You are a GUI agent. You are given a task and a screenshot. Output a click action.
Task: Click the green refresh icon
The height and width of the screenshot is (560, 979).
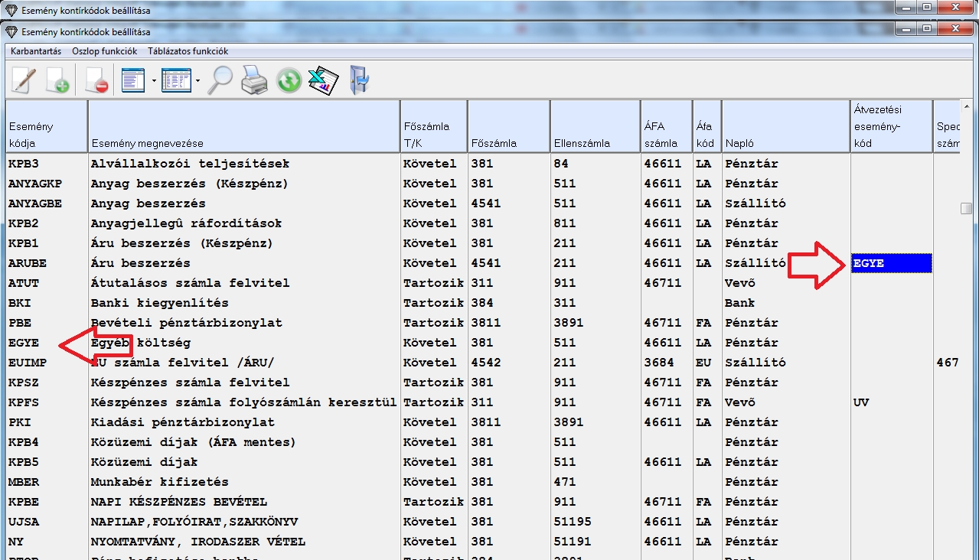tap(289, 80)
